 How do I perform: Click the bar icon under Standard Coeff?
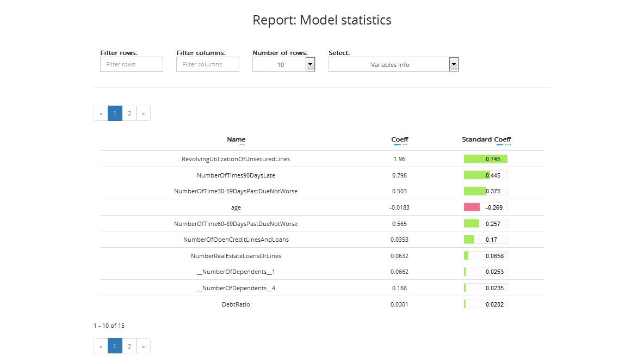(x=500, y=145)
